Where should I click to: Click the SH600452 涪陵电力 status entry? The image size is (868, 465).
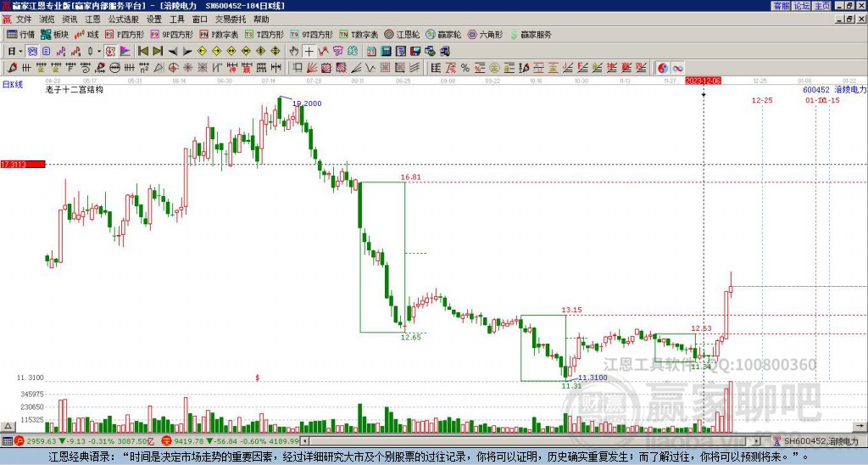point(821,441)
